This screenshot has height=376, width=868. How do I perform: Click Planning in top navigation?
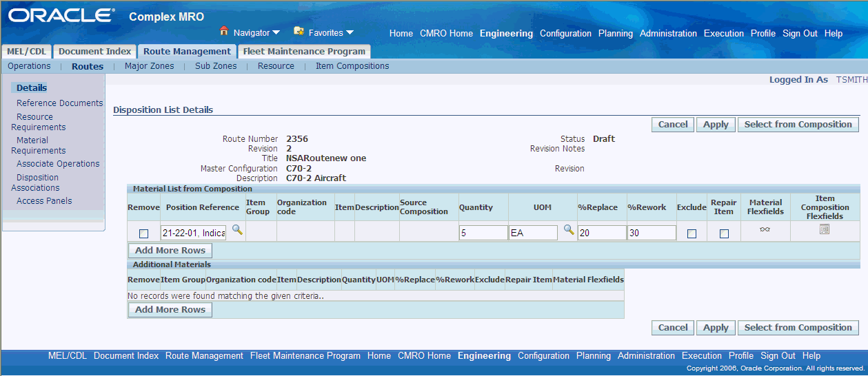616,33
